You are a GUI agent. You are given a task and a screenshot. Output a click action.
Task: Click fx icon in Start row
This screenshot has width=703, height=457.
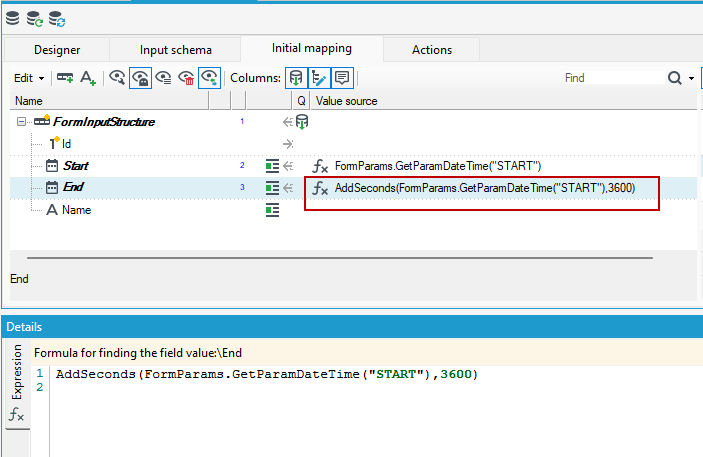click(320, 166)
